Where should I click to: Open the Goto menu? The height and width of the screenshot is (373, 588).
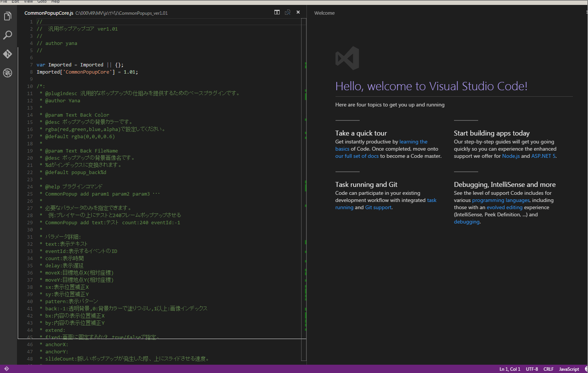coord(42,2)
